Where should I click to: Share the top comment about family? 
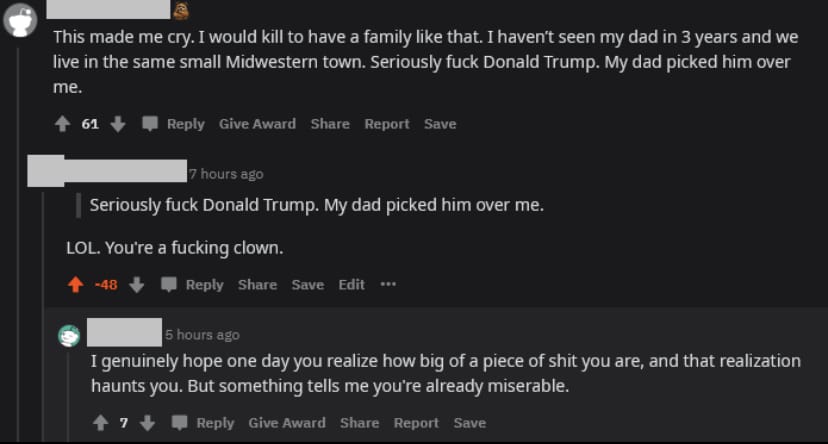click(330, 124)
